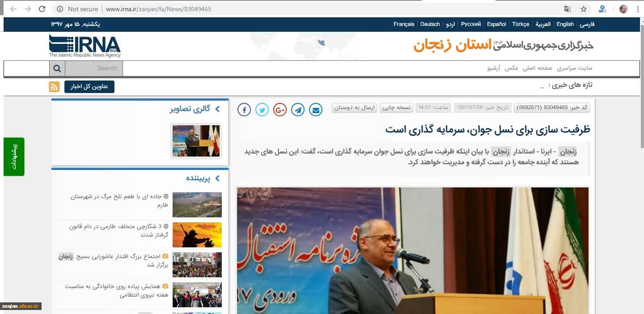The width and height of the screenshot is (644, 314).
Task: Click the search magnifier icon
Action: pyautogui.click(x=57, y=68)
